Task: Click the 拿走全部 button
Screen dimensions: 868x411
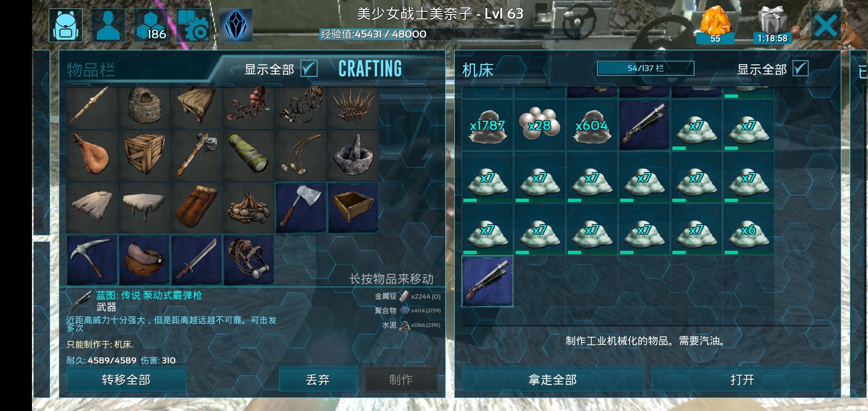Action: coord(552,379)
